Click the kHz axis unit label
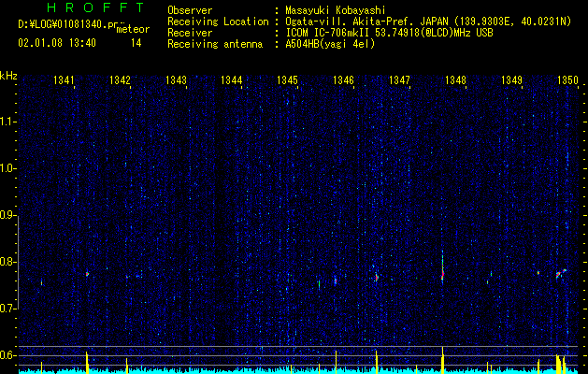This screenshot has height=374, width=588. pyautogui.click(x=8, y=76)
